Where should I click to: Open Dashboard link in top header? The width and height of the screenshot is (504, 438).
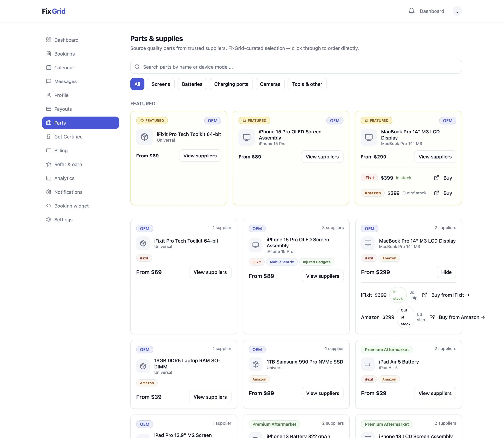click(x=432, y=11)
